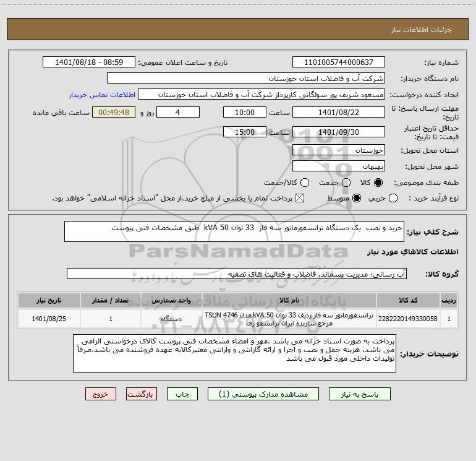Select the کالا radio button
This screenshot has width=476, height=461.
click(x=378, y=183)
